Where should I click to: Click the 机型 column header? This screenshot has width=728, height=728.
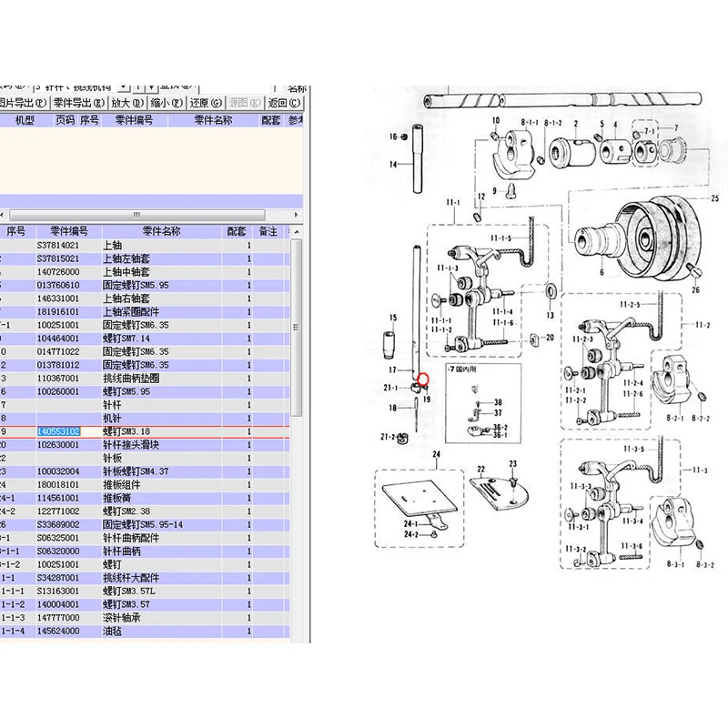tap(25, 120)
